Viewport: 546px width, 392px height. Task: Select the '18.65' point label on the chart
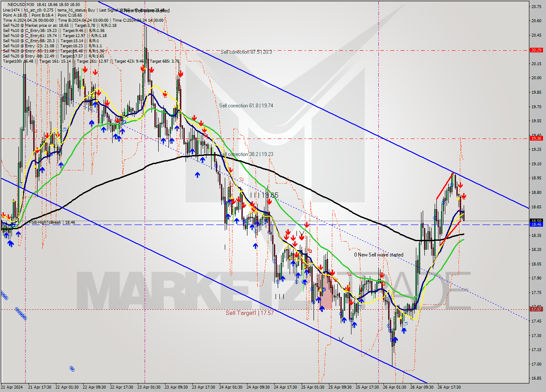point(270,195)
